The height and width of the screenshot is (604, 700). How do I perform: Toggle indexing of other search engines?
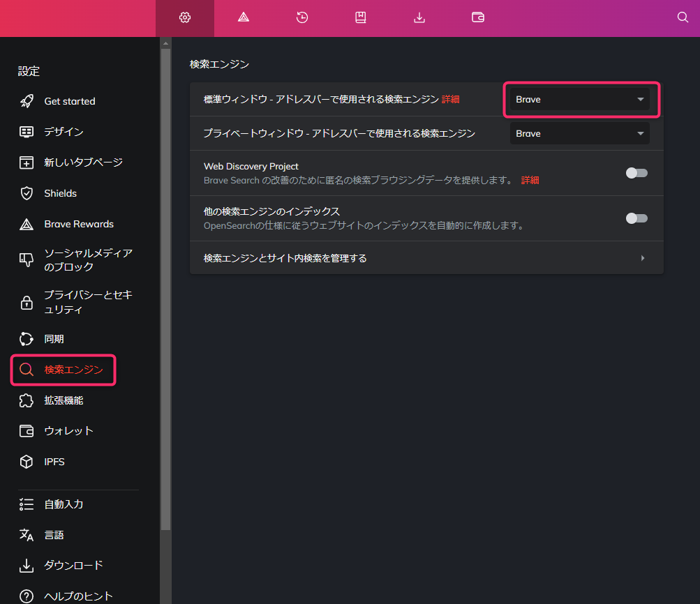click(x=636, y=218)
